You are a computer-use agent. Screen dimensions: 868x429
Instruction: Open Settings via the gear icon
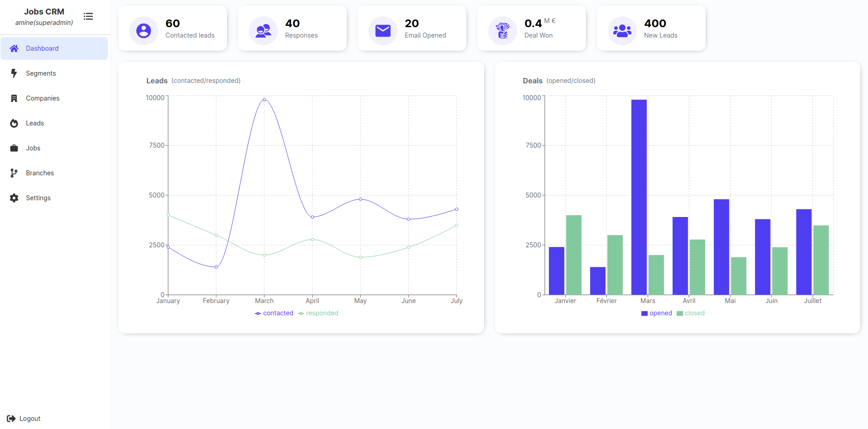(14, 198)
